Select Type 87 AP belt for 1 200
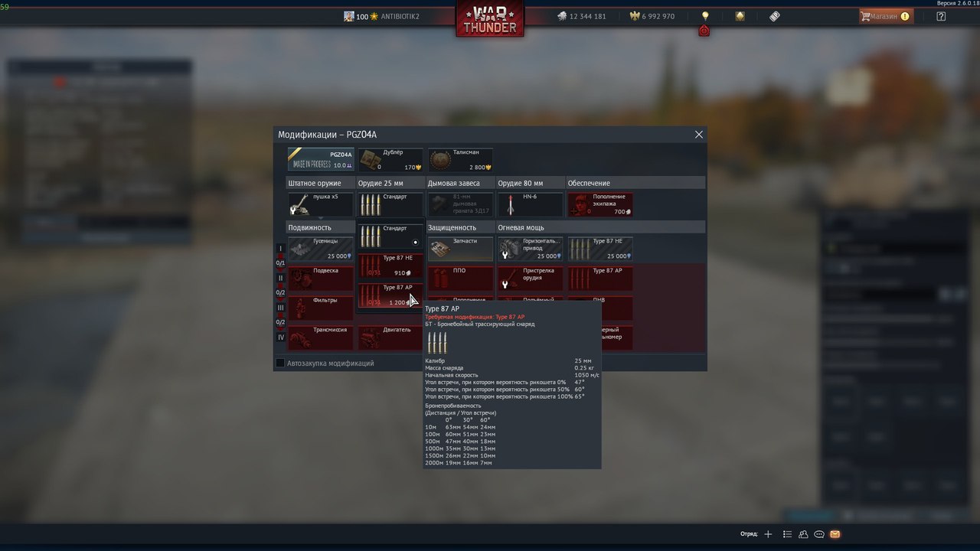Viewport: 980px width, 551px height. 390,295
